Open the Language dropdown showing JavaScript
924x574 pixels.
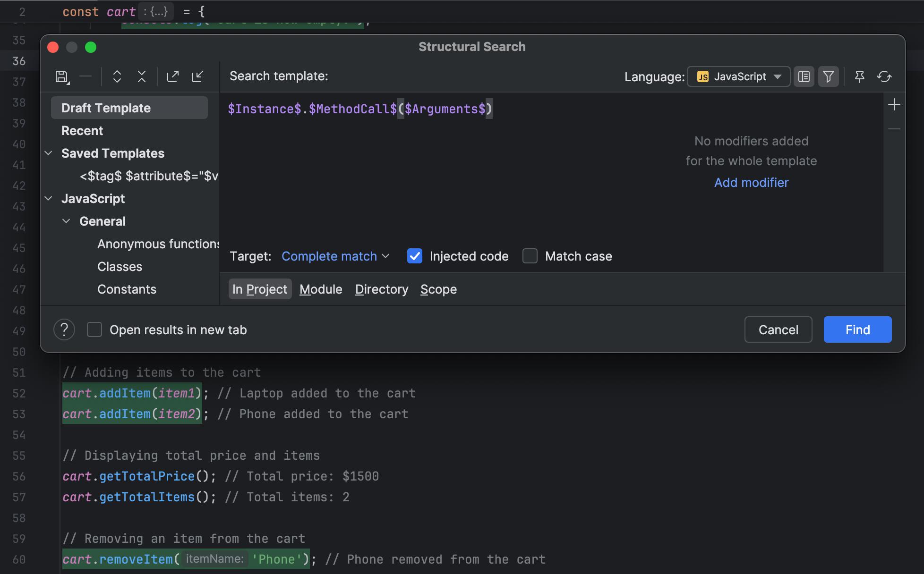click(738, 76)
